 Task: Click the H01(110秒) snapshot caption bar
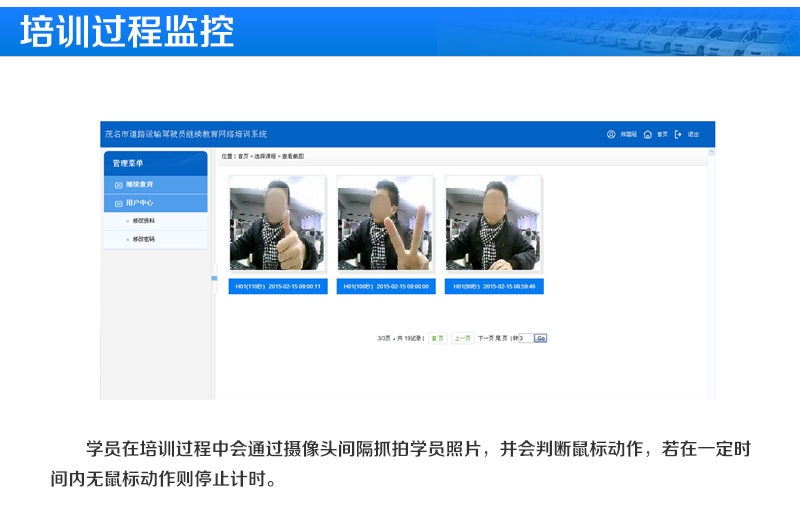(277, 287)
